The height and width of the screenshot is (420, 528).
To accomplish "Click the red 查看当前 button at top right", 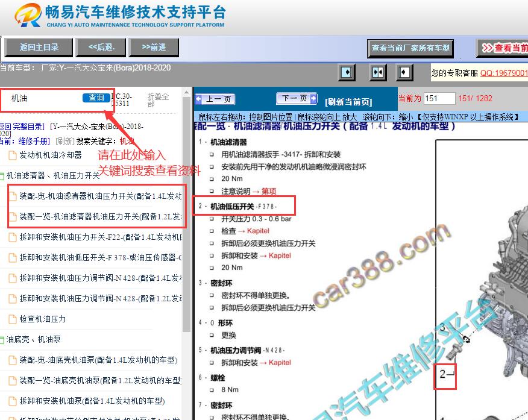I will (x=503, y=48).
